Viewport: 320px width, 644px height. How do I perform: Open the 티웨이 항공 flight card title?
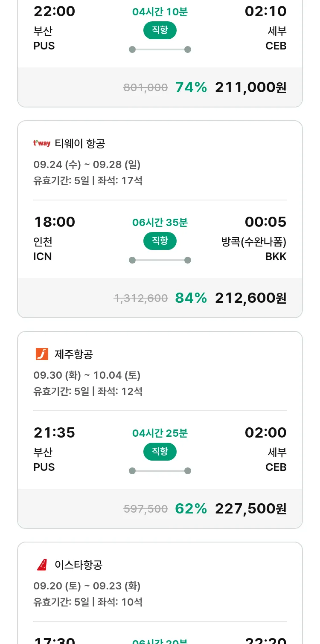click(x=80, y=143)
